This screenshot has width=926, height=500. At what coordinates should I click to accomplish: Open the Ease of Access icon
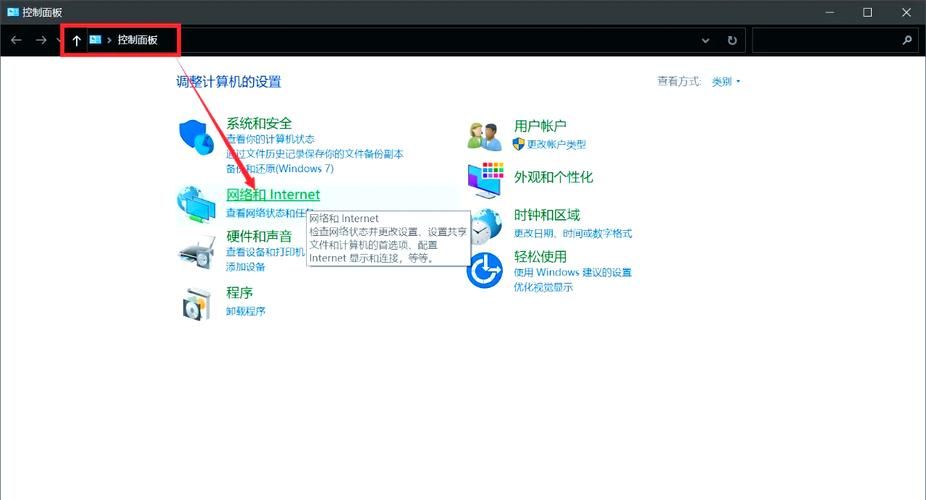[485, 270]
